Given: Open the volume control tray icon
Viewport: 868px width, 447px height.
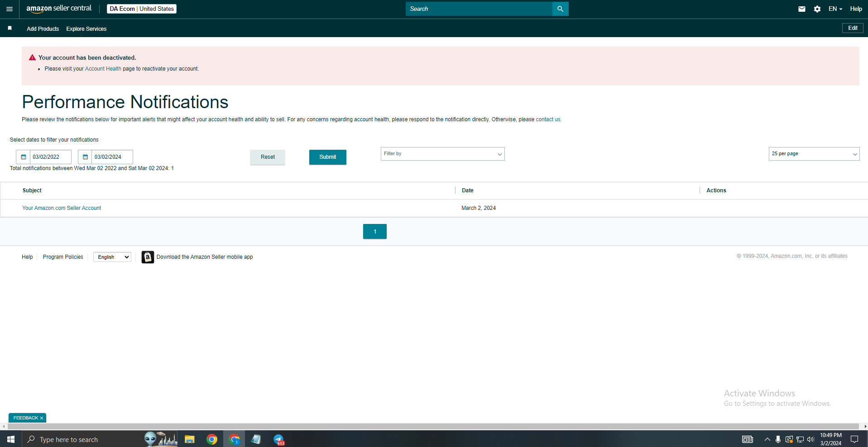Looking at the screenshot, I should [810, 439].
